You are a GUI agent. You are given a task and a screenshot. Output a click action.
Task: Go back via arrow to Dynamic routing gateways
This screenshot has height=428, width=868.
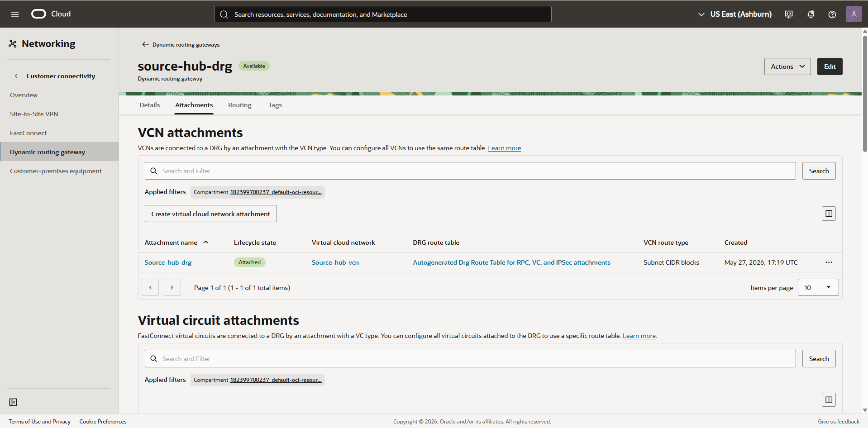tap(145, 44)
